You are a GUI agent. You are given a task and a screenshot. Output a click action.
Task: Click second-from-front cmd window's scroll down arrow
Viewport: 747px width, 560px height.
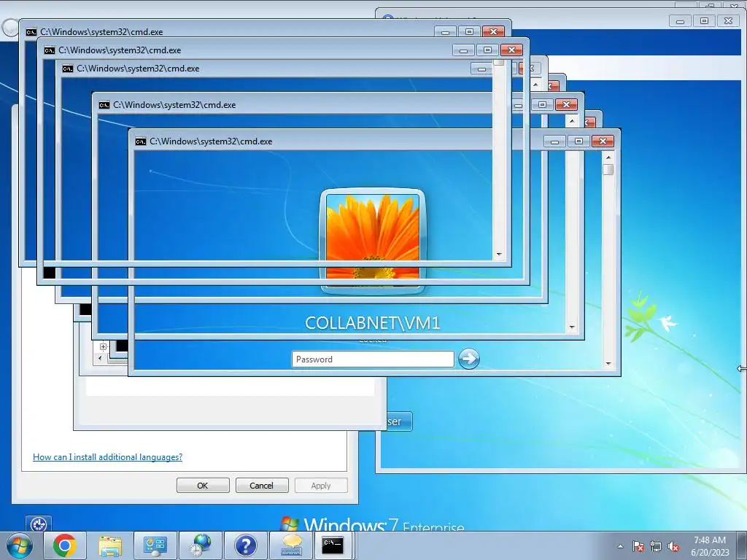[572, 327]
